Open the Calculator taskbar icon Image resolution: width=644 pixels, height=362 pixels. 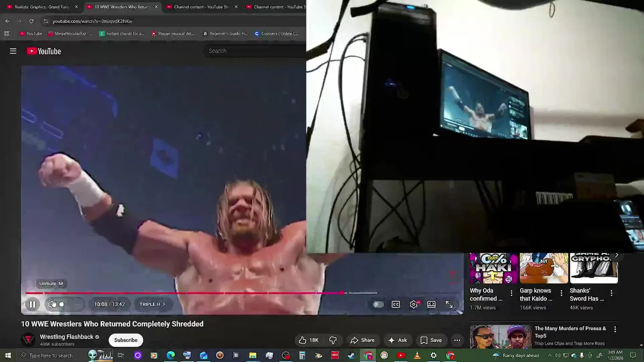tap(302, 355)
